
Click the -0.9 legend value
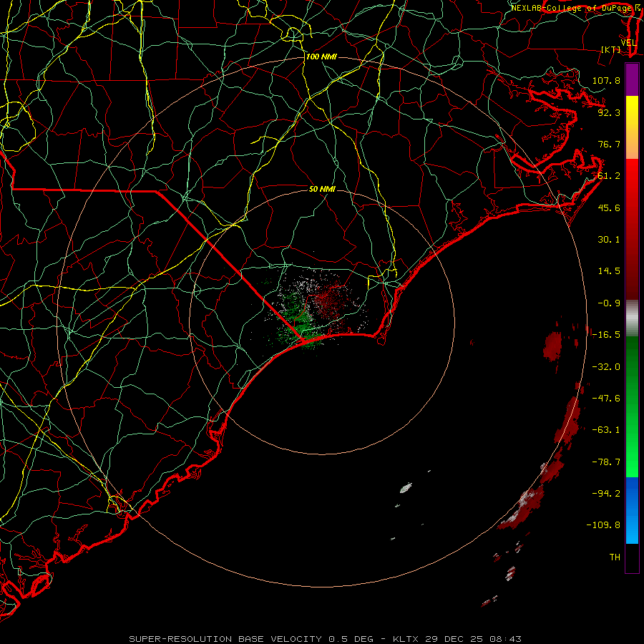tap(609, 303)
